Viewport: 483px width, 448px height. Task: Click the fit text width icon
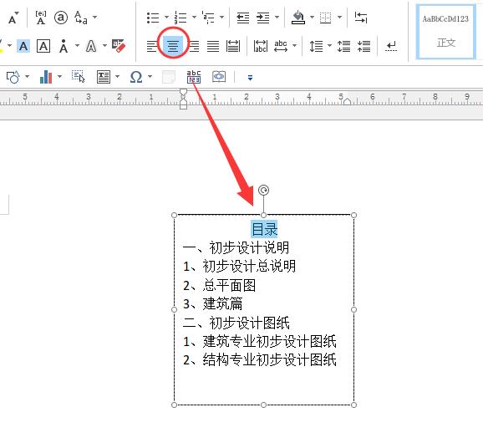[260, 46]
